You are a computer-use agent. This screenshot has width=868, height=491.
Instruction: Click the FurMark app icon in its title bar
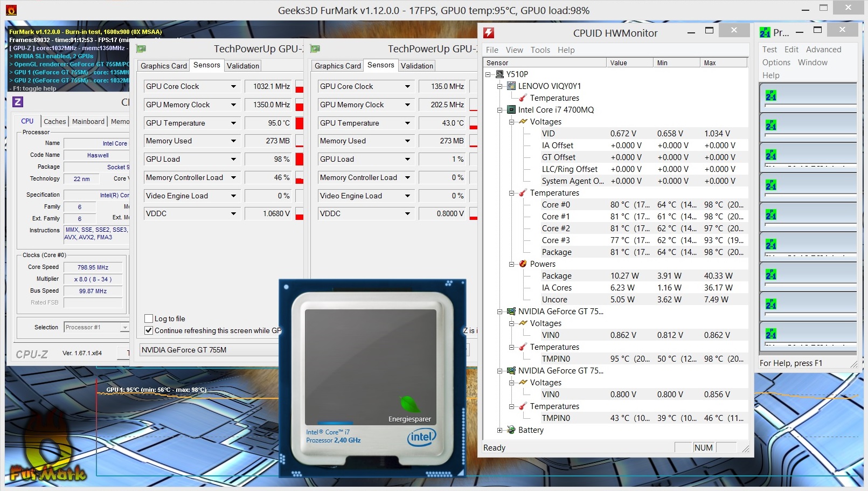(x=10, y=10)
